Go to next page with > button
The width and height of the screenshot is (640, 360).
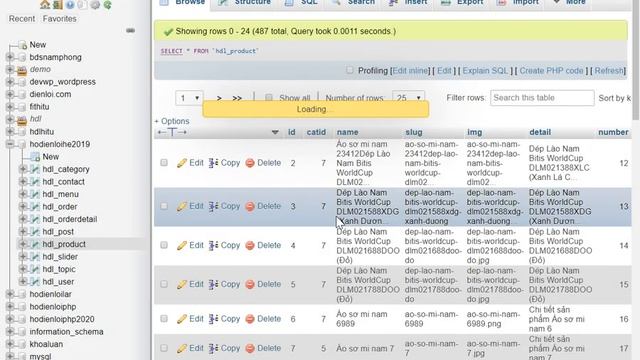(x=219, y=98)
